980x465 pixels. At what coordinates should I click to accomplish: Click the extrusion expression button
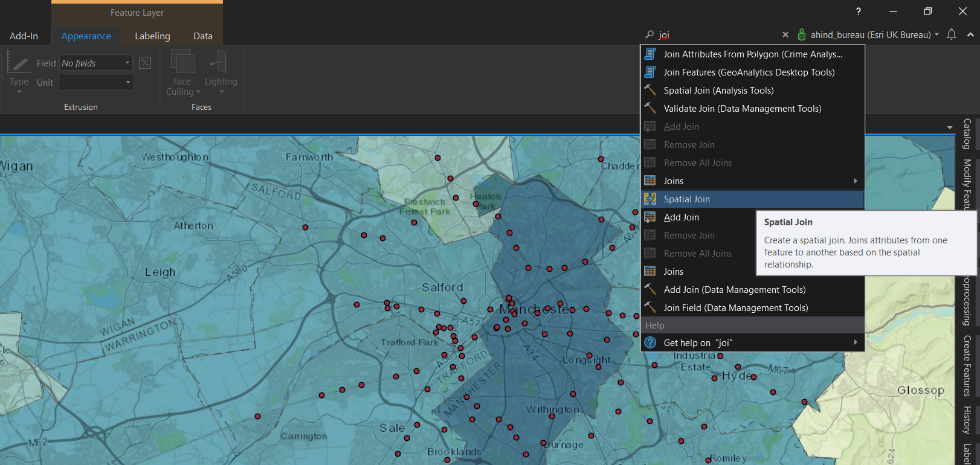click(145, 63)
